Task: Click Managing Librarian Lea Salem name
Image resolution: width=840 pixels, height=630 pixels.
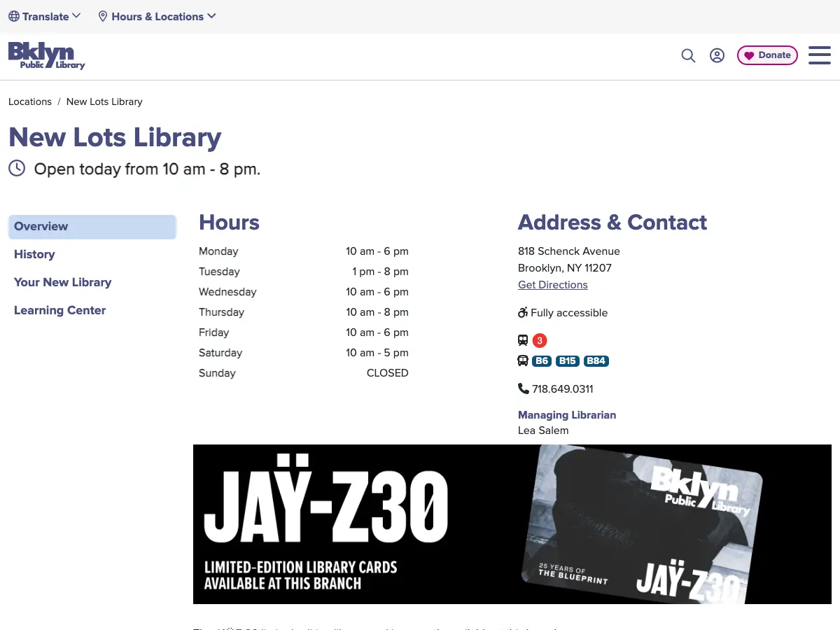Action: click(x=543, y=430)
